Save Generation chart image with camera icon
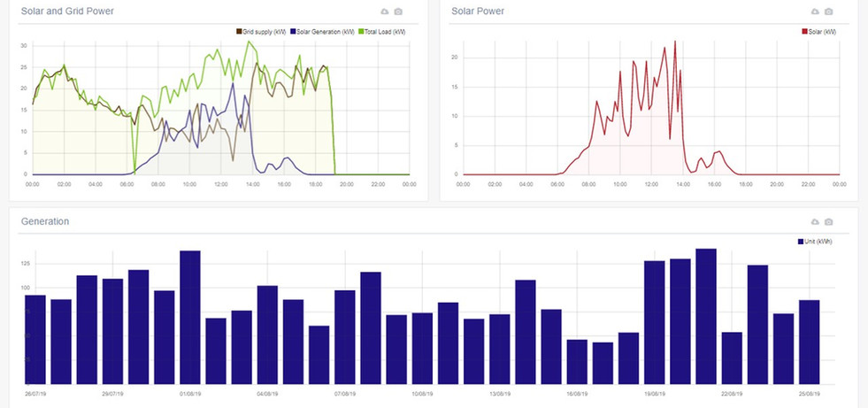This screenshot has width=868, height=408. 828,221
